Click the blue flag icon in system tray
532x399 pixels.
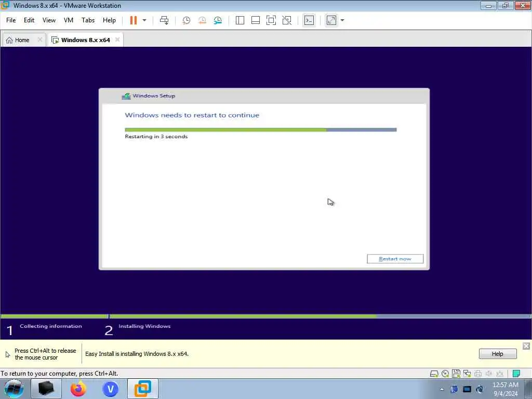[454, 389]
